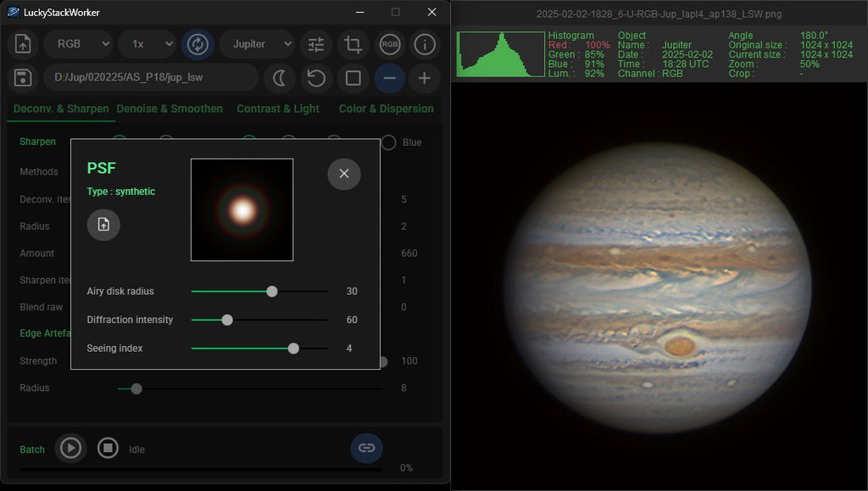Open the info icon
Image resolution: width=868 pixels, height=491 pixels.
pos(425,44)
